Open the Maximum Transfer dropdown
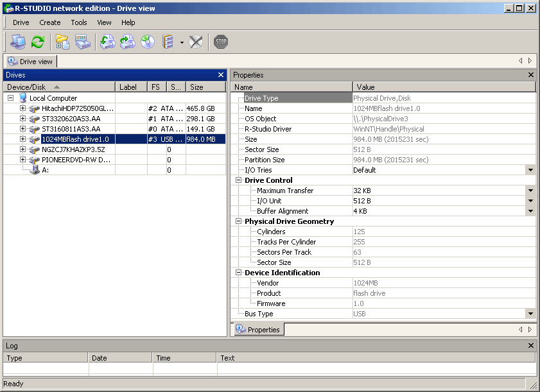Viewport: 540px width, 392px height. coord(530,191)
